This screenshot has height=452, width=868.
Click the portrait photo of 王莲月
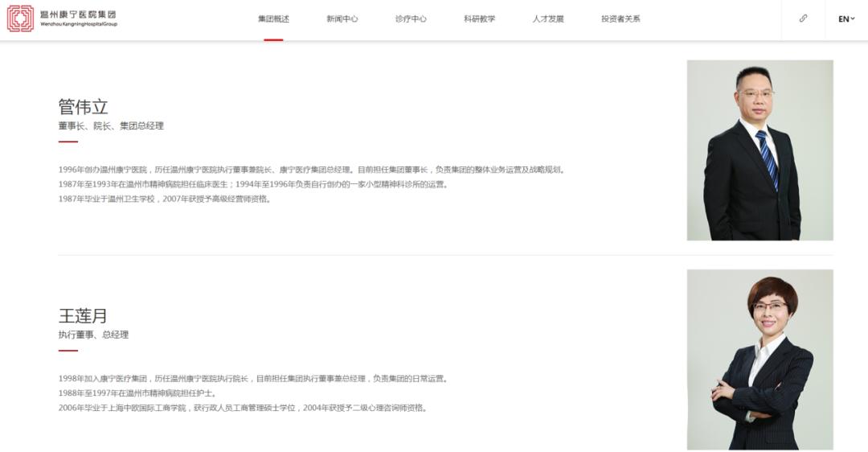coord(760,360)
